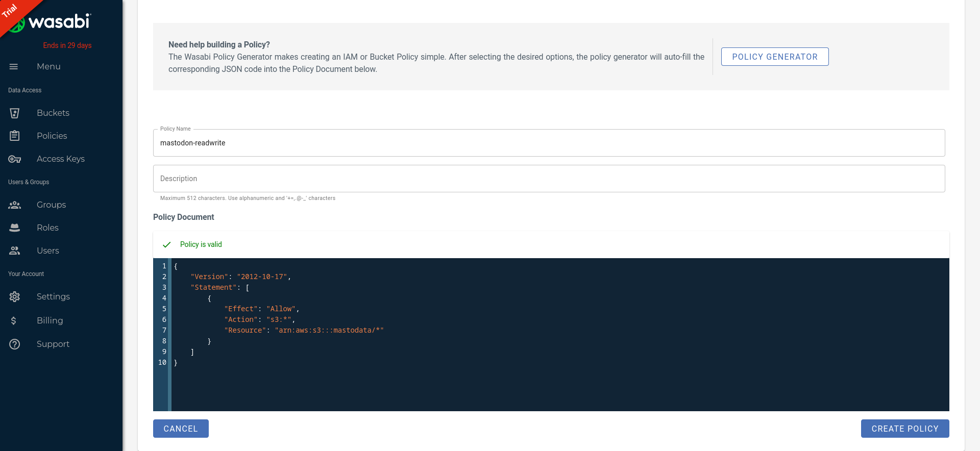Click 'Need help building a Policy?' heading

pyautogui.click(x=219, y=44)
